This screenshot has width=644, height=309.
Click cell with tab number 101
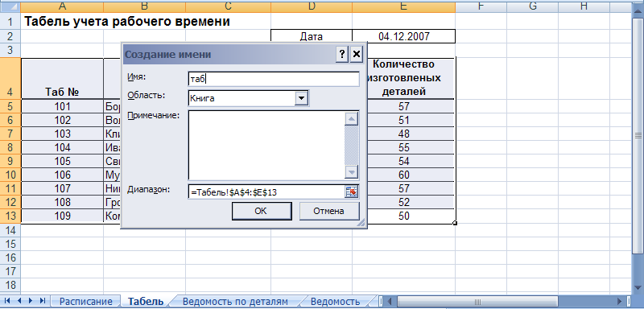click(x=62, y=107)
